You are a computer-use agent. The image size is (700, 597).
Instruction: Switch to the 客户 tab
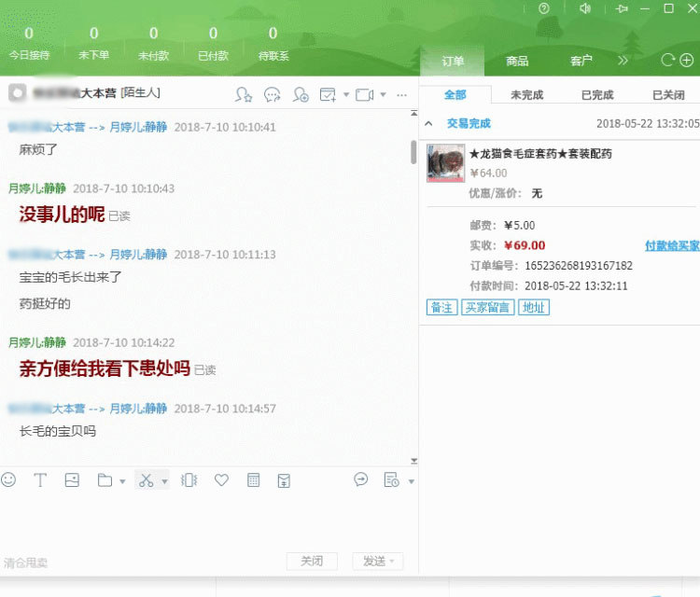[x=581, y=61]
